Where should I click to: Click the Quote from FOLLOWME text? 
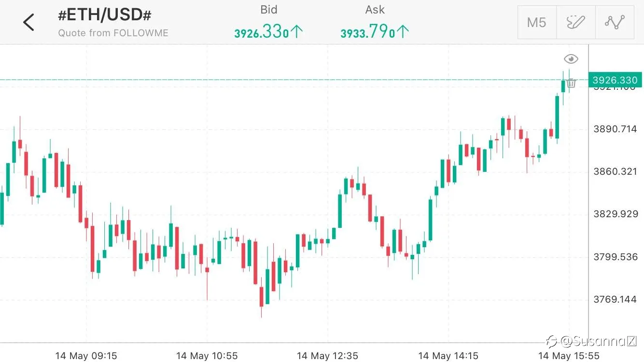click(113, 33)
